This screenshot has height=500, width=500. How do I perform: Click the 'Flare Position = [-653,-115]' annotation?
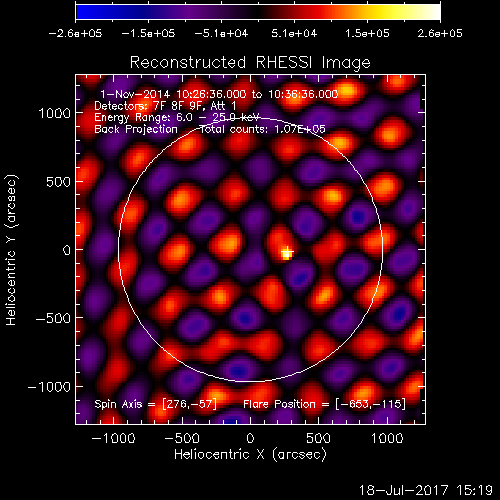324,404
